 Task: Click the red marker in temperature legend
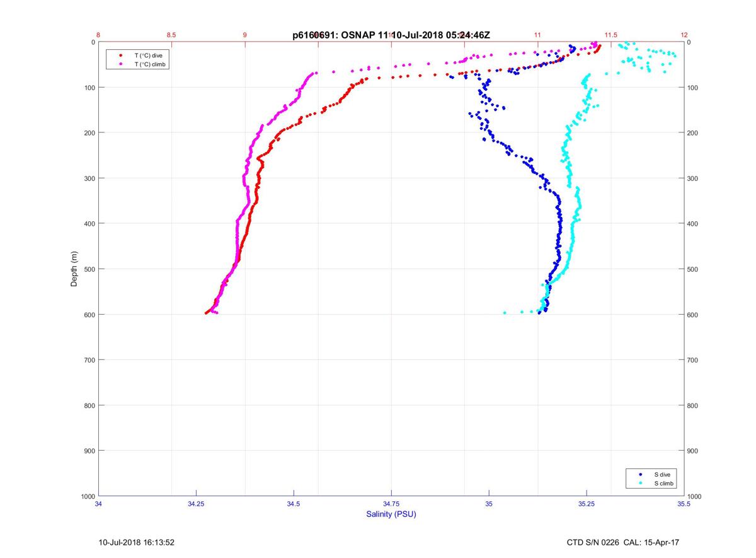tap(120, 55)
